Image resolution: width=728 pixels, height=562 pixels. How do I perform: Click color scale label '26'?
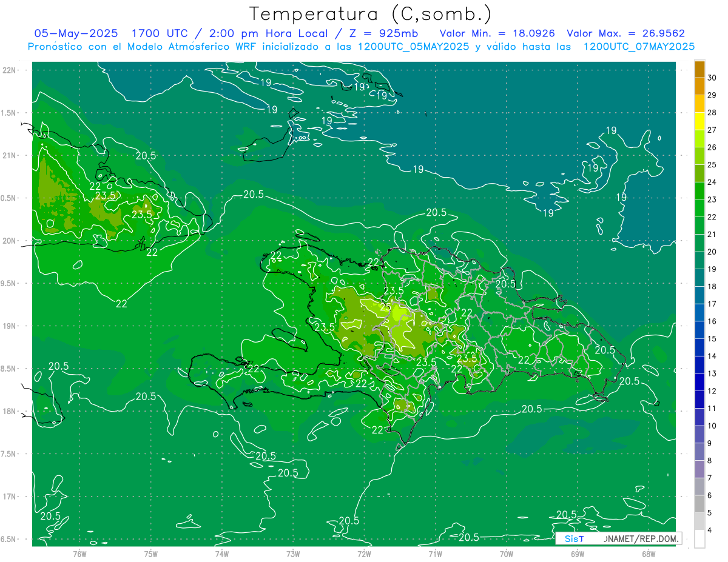click(x=712, y=147)
